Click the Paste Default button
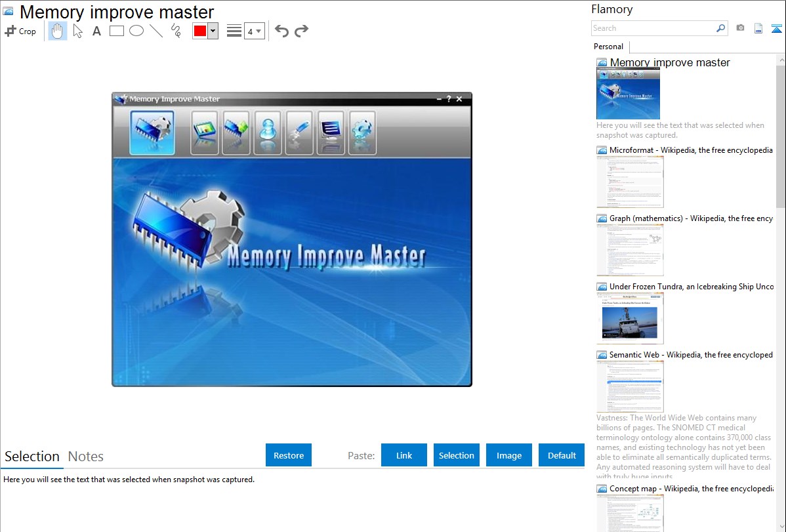Image resolution: width=786 pixels, height=532 pixels. pyautogui.click(x=562, y=455)
